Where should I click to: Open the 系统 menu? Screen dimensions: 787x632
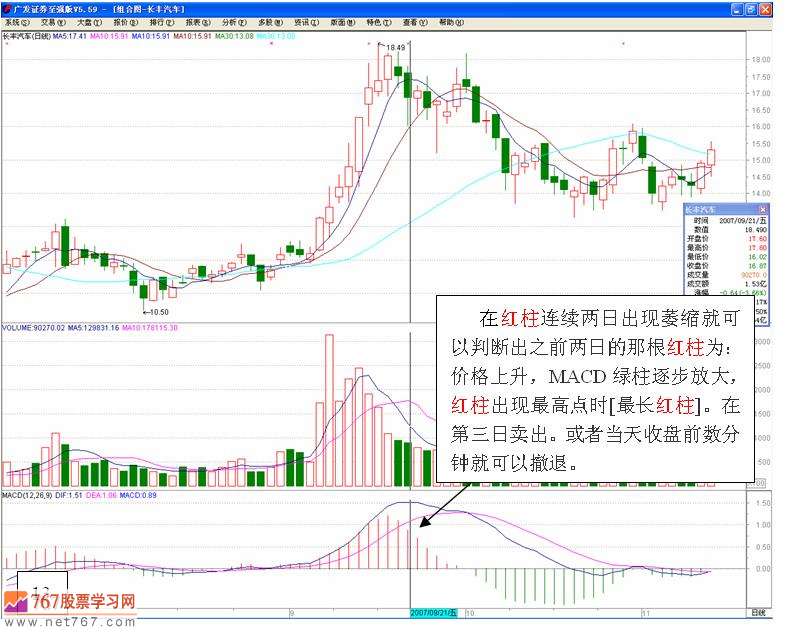coord(15,21)
